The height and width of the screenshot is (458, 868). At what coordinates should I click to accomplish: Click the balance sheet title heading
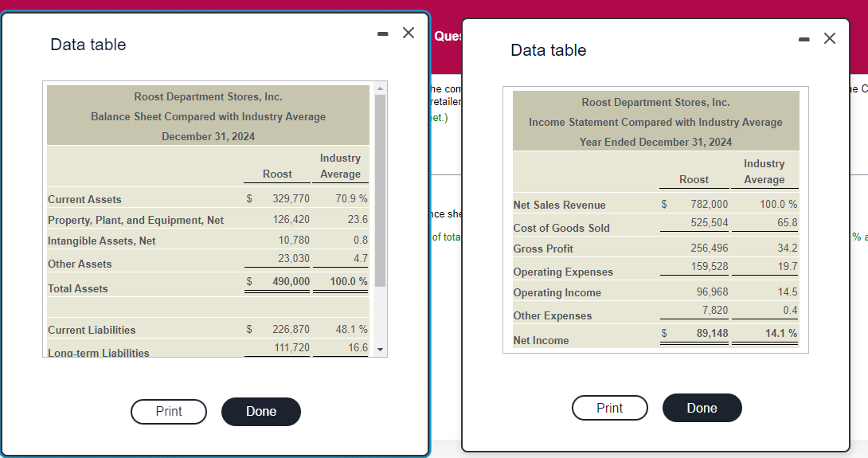208,116
